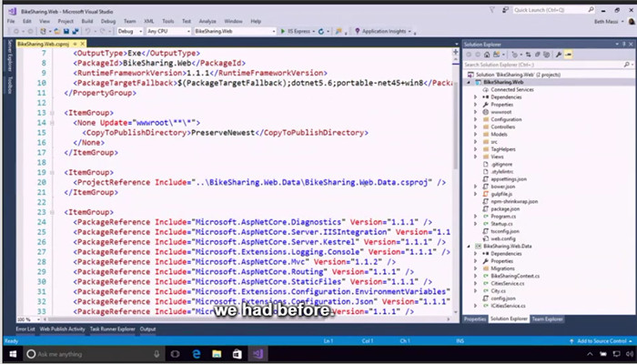Click the editor horizontal scrollbar
This screenshot has height=364, width=637.
click(x=246, y=319)
